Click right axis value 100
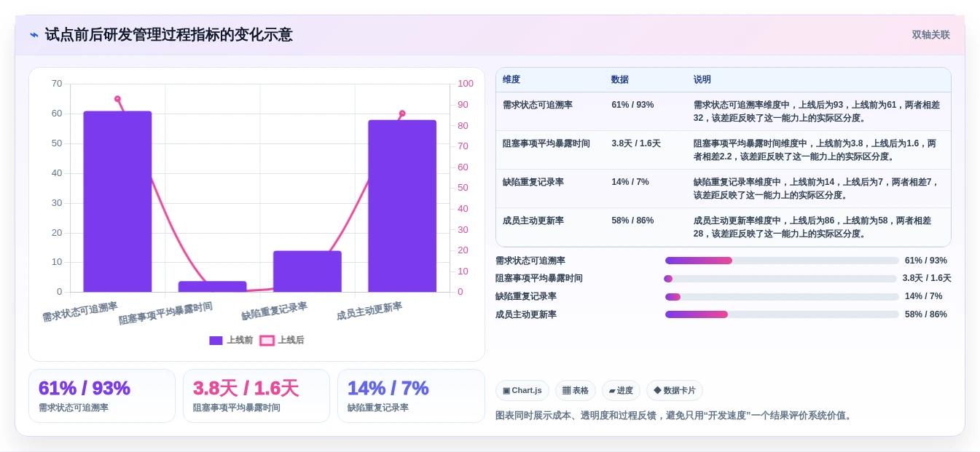Image resolution: width=980 pixels, height=452 pixels. click(x=466, y=84)
